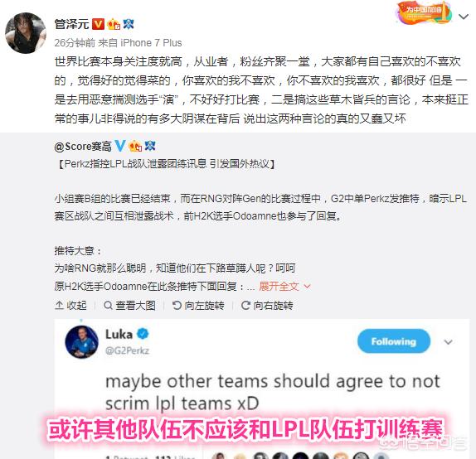Open the @G2Perkz handle
This screenshot has width=476, height=459.
[127, 350]
